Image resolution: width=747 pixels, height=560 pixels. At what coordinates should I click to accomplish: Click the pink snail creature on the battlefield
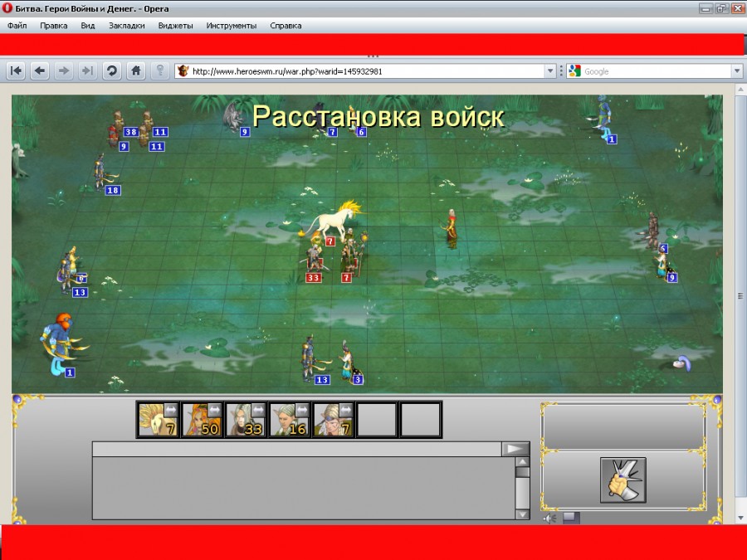pos(681,363)
